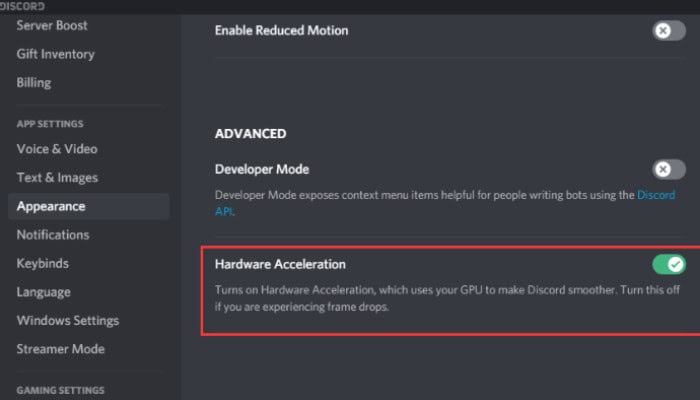The height and width of the screenshot is (400, 700).
Task: Turn off Hardware Acceleration switch
Action: (x=669, y=264)
